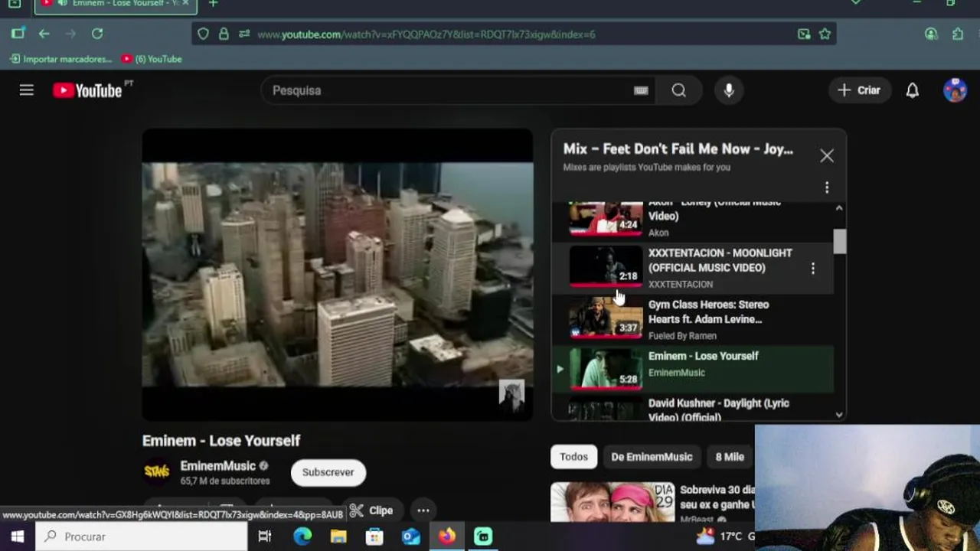Viewport: 980px width, 551px height.
Task: Open the YouTube hamburger guide menu
Action: coord(27,90)
